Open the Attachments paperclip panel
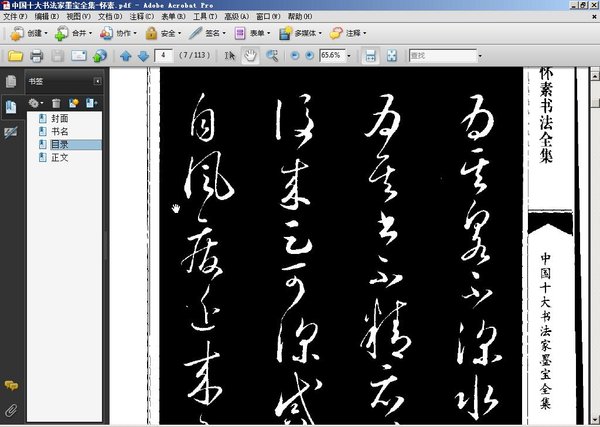The height and width of the screenshot is (427, 600). click(x=11, y=410)
